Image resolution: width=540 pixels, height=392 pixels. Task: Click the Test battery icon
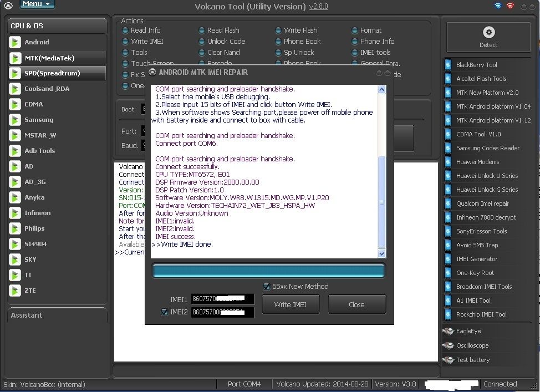click(x=448, y=360)
